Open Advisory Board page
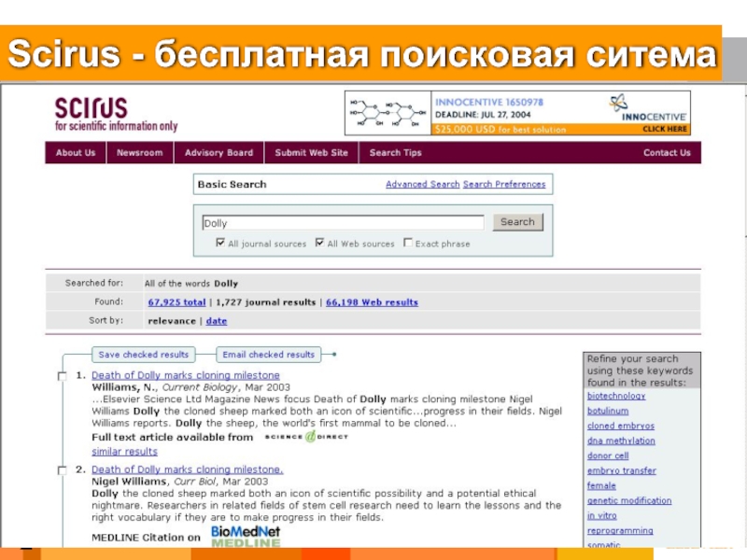This screenshot has width=747, height=560. point(218,153)
